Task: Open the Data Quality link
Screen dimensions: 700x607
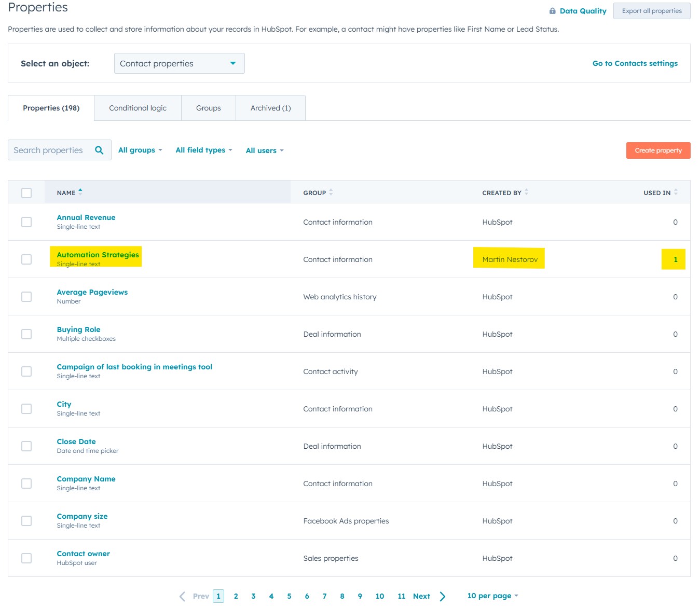Action: coord(583,11)
